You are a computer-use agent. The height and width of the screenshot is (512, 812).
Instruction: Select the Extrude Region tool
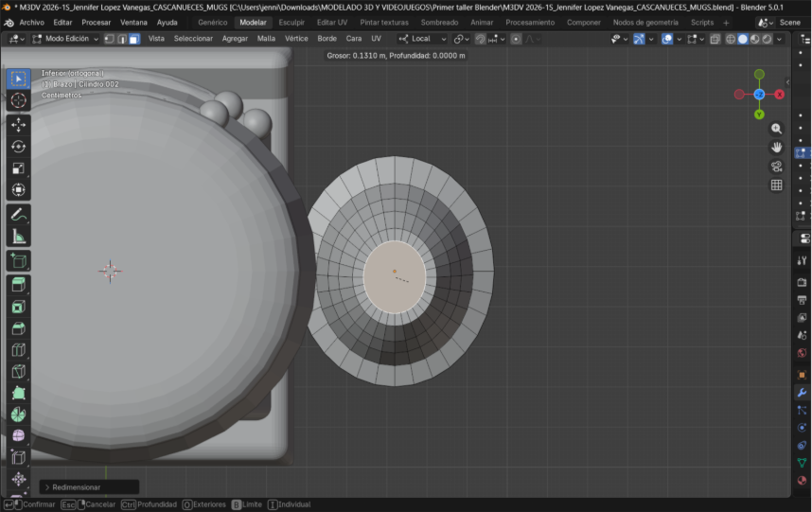click(18, 284)
